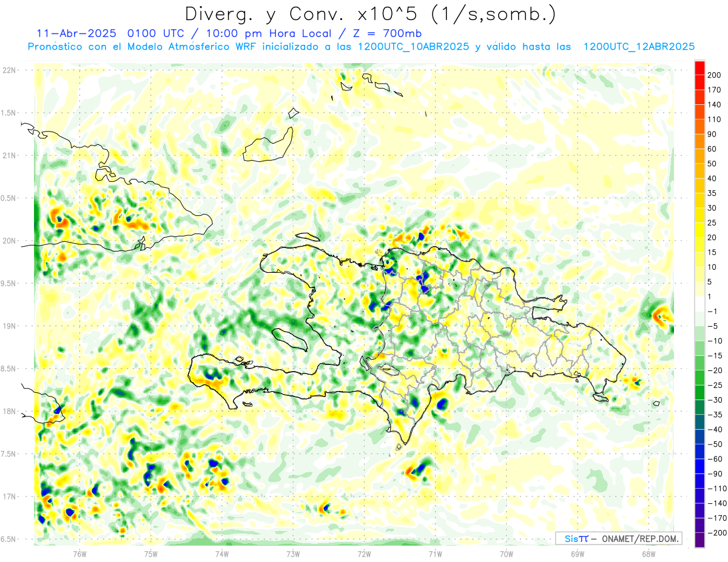Click the colorbar value '60' in orange range
The height and width of the screenshot is (562, 728).
pyautogui.click(x=712, y=149)
